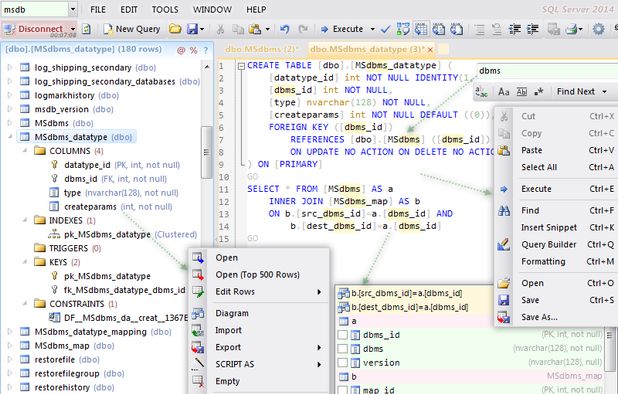Viewport: 618px width, 394px height.
Task: Open the Find Next dropdown arrow
Action: tap(604, 92)
